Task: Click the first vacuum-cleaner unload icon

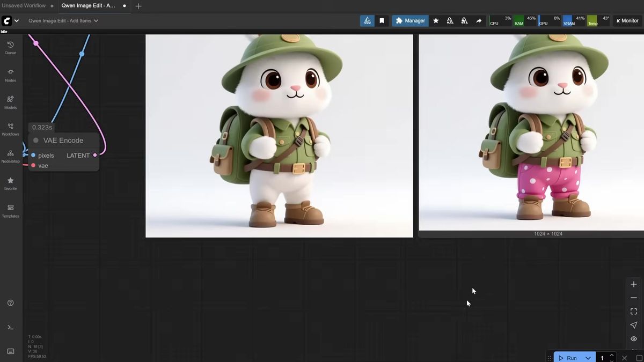Action: pyautogui.click(x=450, y=21)
